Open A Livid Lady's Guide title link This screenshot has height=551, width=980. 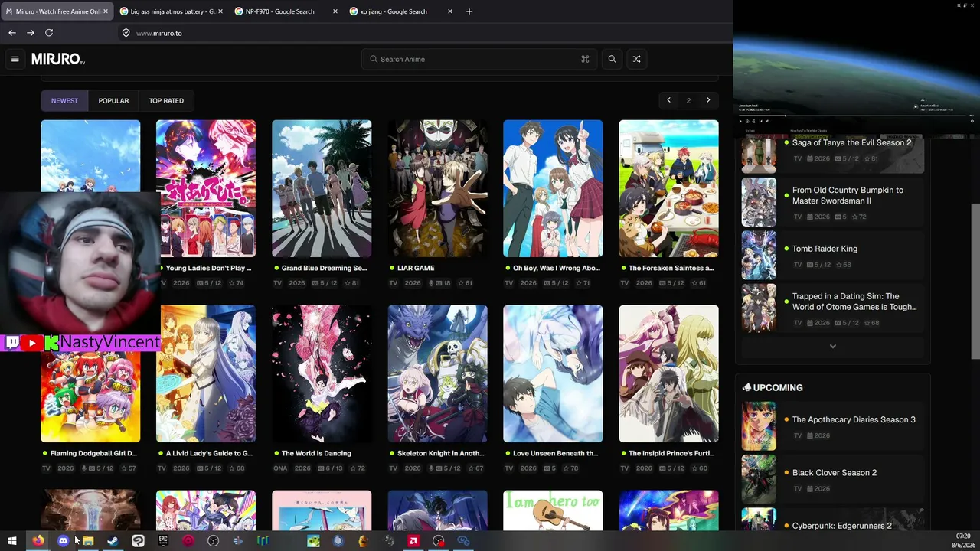pyautogui.click(x=209, y=453)
